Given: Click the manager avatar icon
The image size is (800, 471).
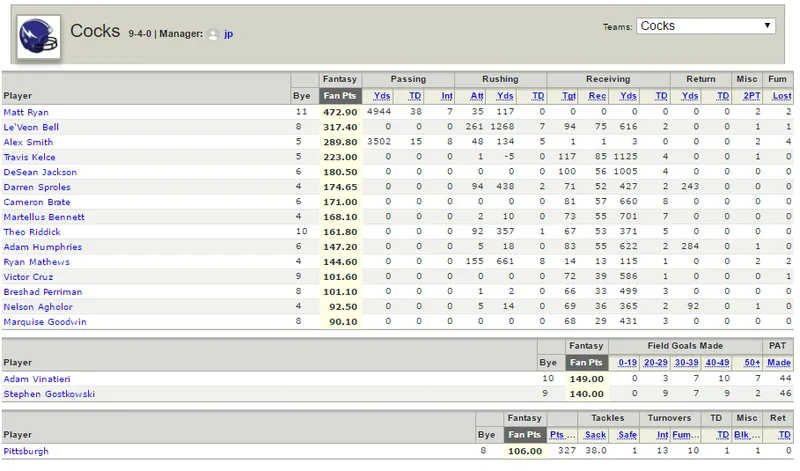Looking at the screenshot, I should [213, 34].
